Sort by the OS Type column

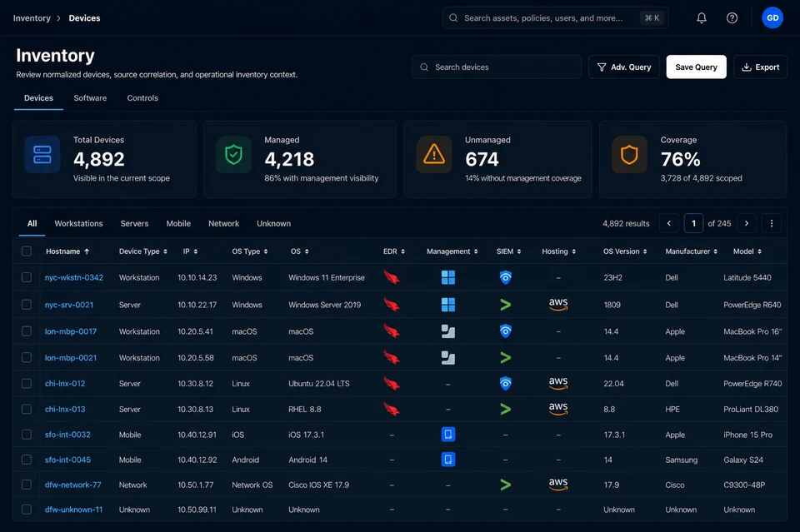250,251
